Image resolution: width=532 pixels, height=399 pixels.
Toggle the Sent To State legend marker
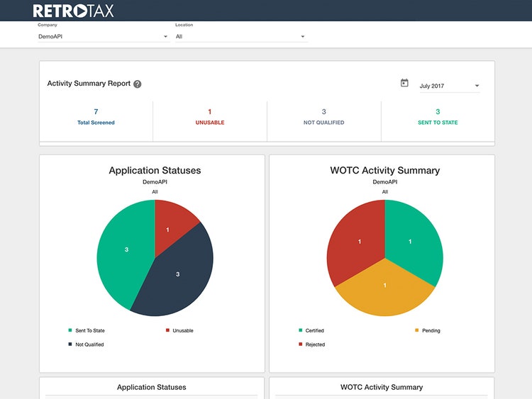click(x=70, y=330)
